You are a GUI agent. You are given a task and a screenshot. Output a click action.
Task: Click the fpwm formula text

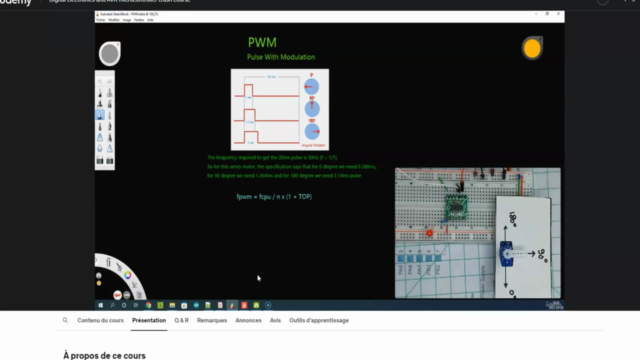274,197
